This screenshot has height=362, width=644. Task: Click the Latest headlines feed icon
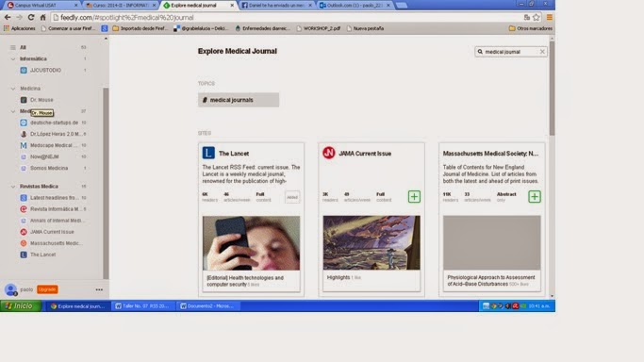click(x=24, y=197)
